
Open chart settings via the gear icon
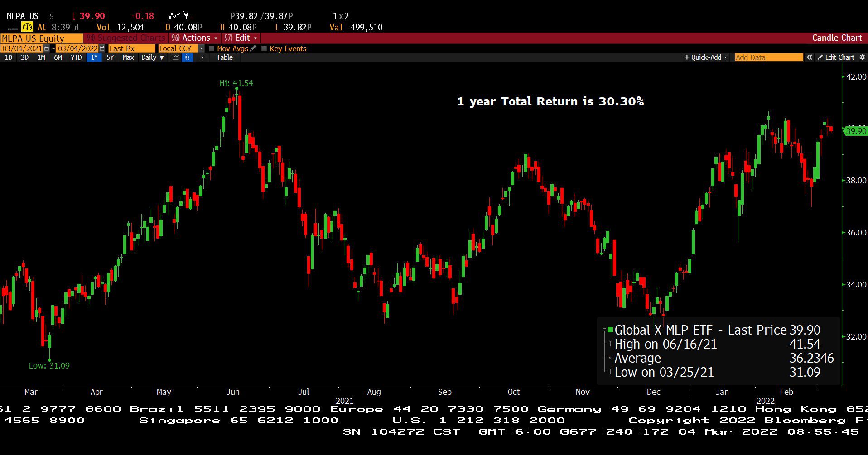(x=862, y=57)
